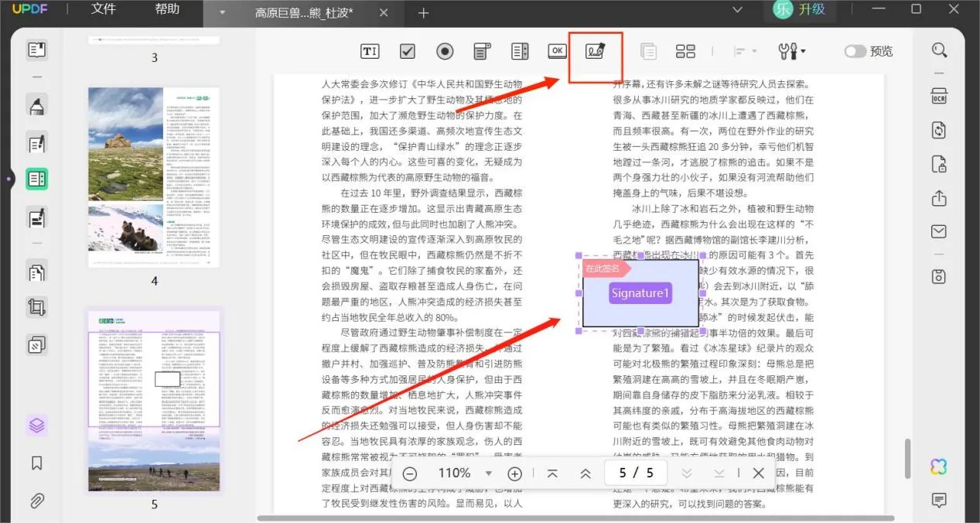Open the Protect PDF lock tool
This screenshot has width=980, height=523.
click(939, 164)
